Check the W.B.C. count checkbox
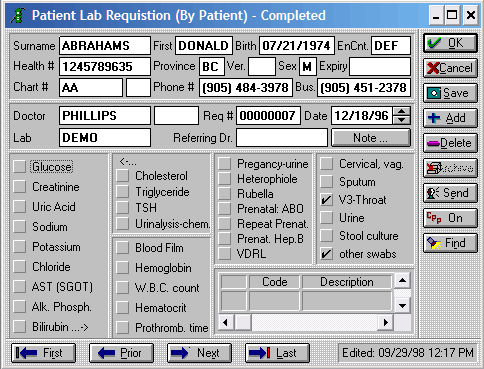Viewport: 484px width, 369px height. (123, 288)
